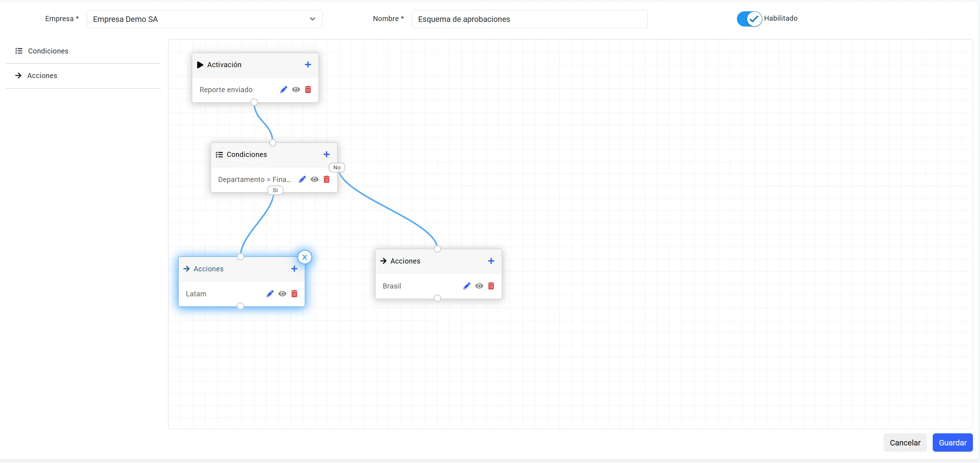Toggle the Habilitado switch
Screen dimensions: 980x463
tap(749, 19)
